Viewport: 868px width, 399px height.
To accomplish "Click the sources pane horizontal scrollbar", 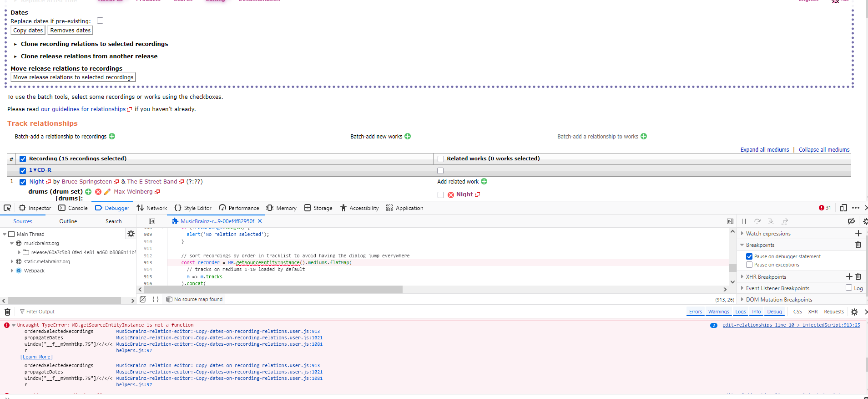I will click(x=65, y=301).
